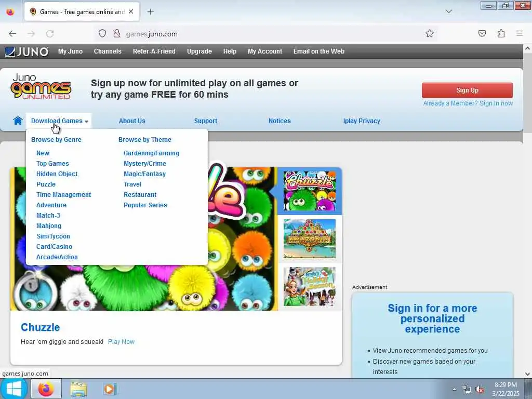Image resolution: width=532 pixels, height=399 pixels.
Task: Select Top Games genre
Action: coord(52,164)
